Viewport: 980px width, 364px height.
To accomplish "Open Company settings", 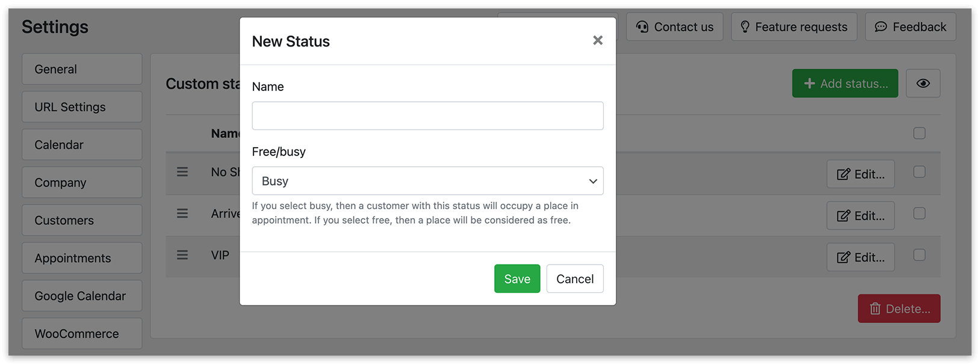I will pos(82,183).
